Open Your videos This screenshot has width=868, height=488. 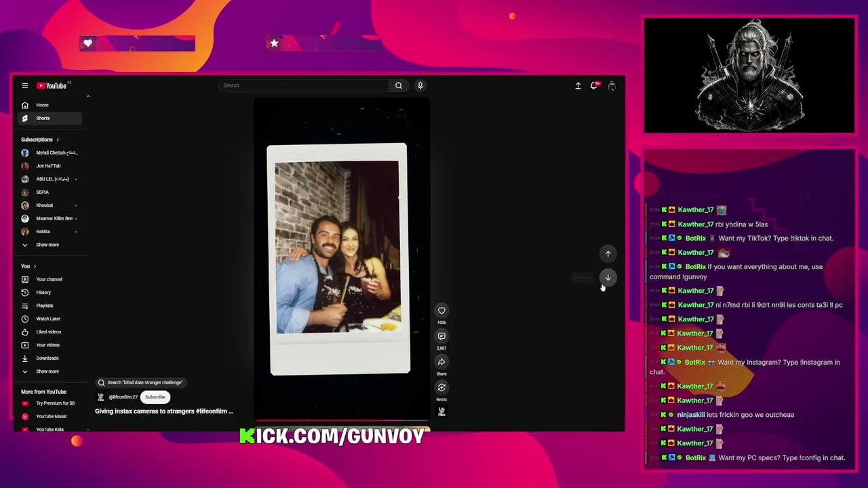pos(50,345)
